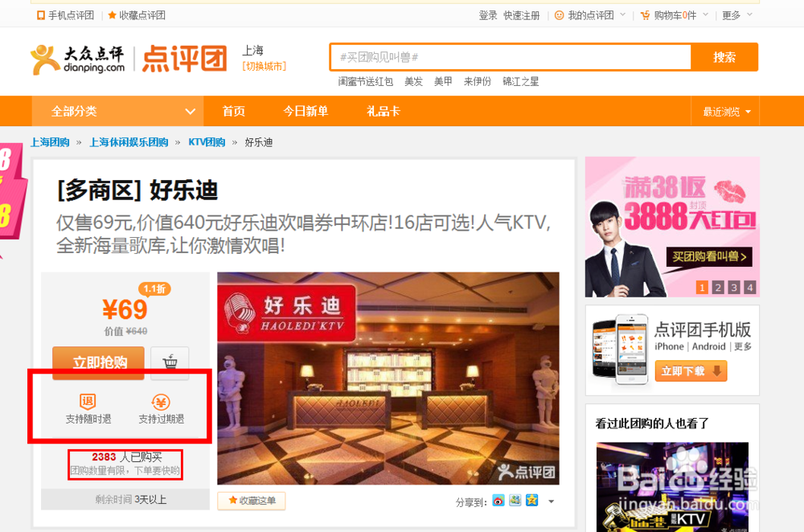
Task: Click the 2383 人已购买 text
Action: pyautogui.click(x=127, y=456)
